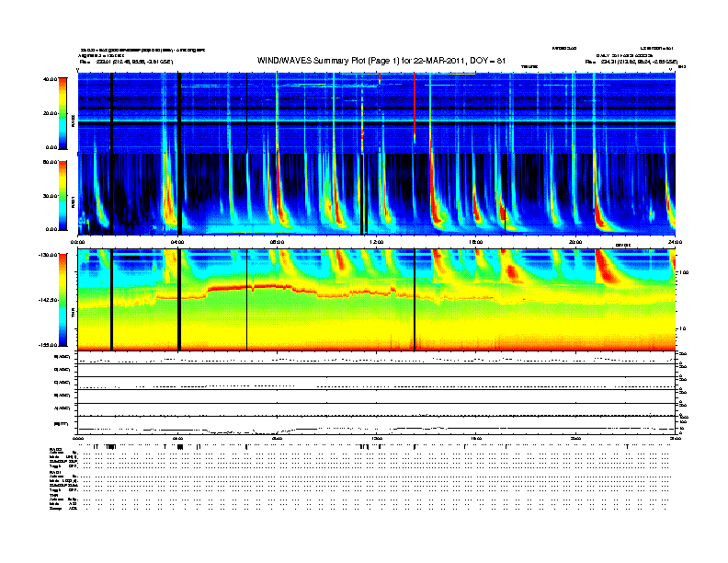728x563 pixels.
Task: Click the 12:00 tick under RAD1 panel
Action: [x=376, y=242]
